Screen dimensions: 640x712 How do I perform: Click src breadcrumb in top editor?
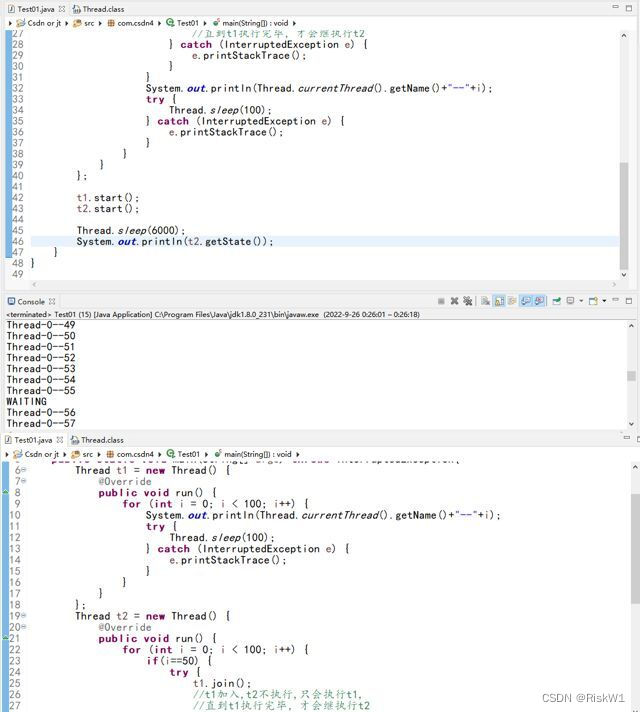(84, 23)
